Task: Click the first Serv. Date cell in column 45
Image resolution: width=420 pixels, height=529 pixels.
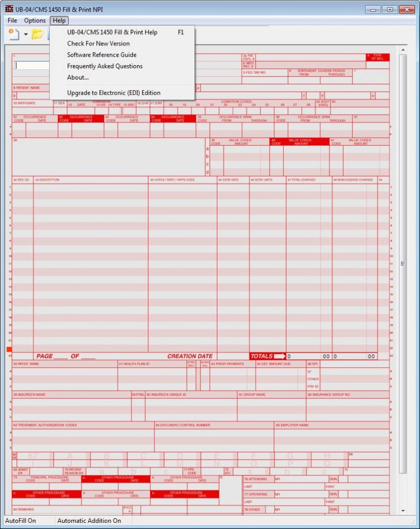Action: pos(233,187)
